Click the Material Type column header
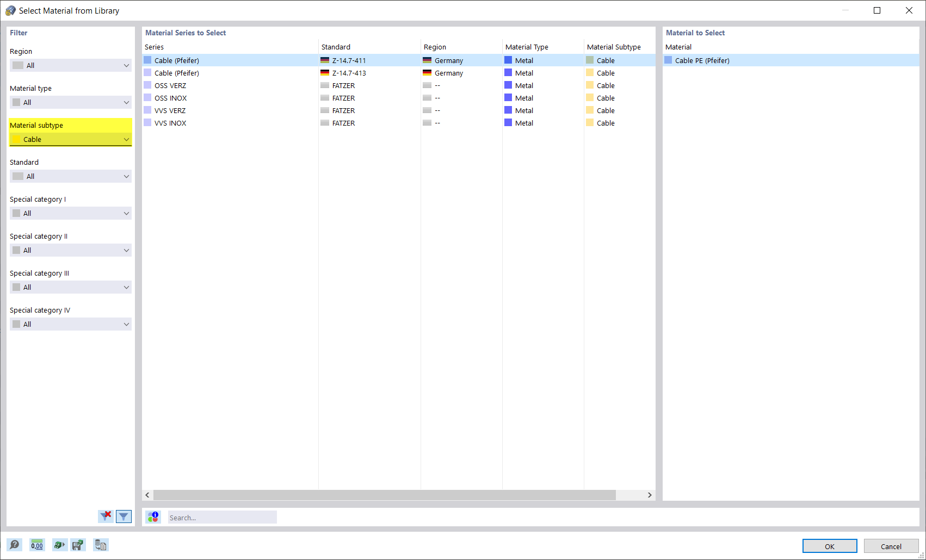The width and height of the screenshot is (926, 560). [543, 47]
